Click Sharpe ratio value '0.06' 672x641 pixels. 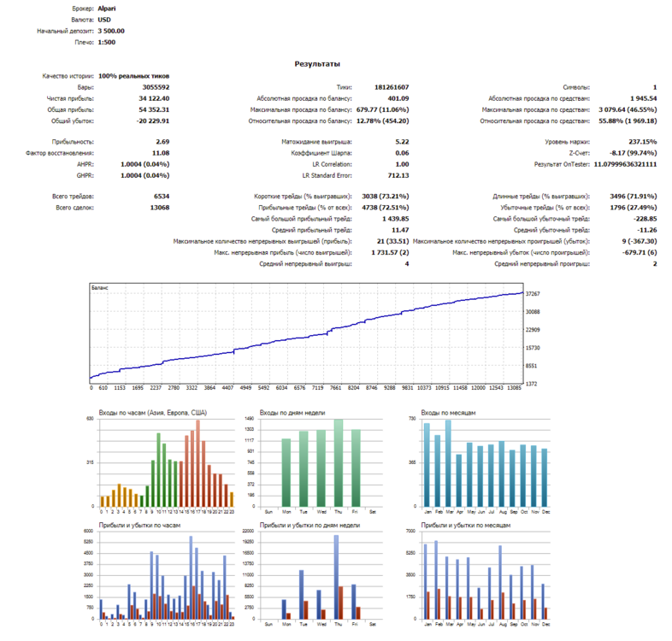tap(402, 153)
